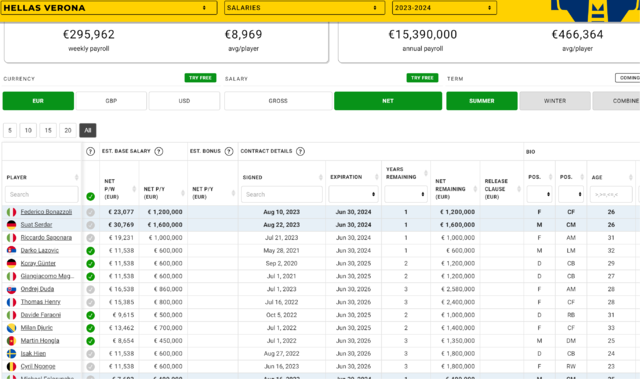This screenshot has width=640, height=379.
Task: Open Suat Serdar player page
Action: point(36,225)
